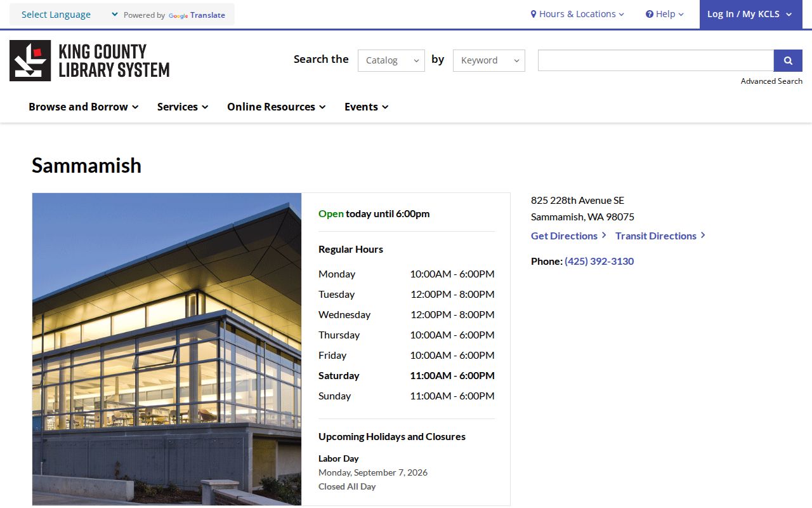This screenshot has width=812, height=508.
Task: Click the 'Upcoming Holidays and Closures' heading
Action: click(392, 436)
